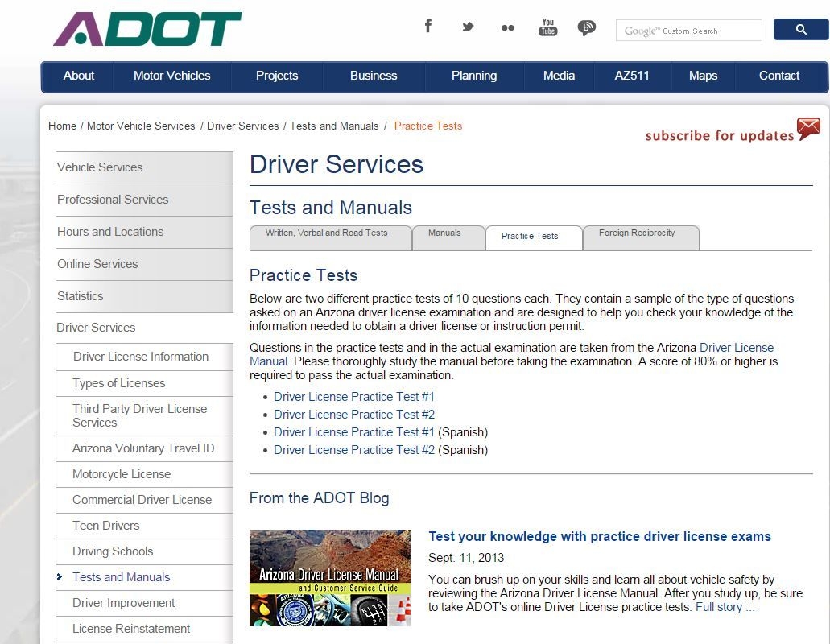Click the Driver License Manual cover thumbnail
The height and width of the screenshot is (644, 830).
pyautogui.click(x=330, y=578)
